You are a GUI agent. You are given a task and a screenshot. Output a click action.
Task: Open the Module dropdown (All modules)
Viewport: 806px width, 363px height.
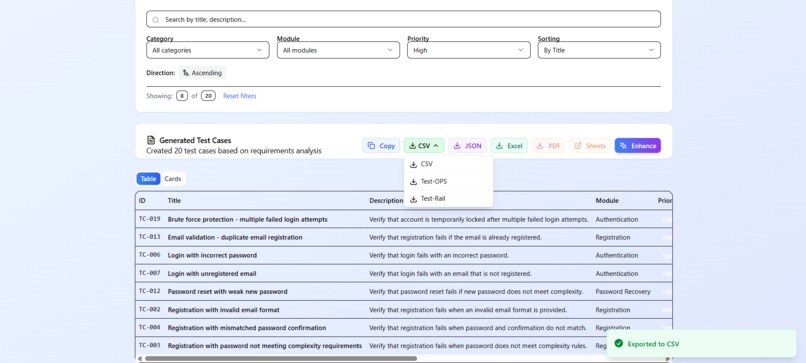coord(338,50)
